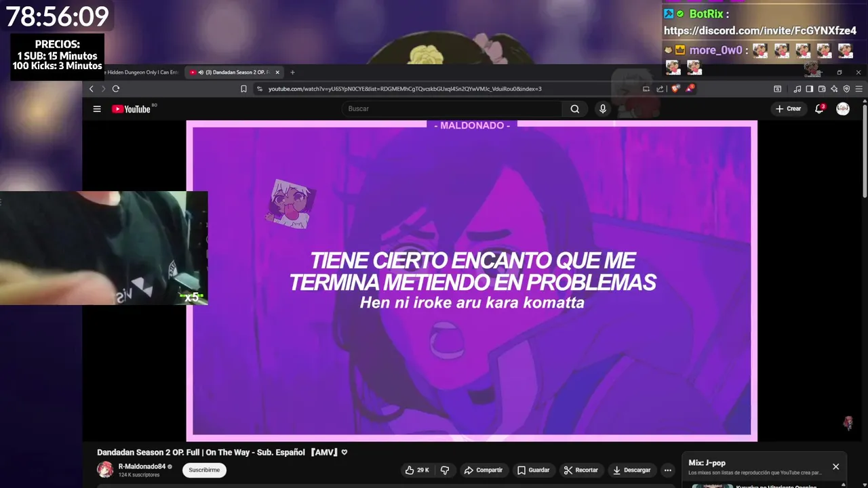Open the browser hamburger main menu
Viewport: 868px width, 488px height.
859,89
